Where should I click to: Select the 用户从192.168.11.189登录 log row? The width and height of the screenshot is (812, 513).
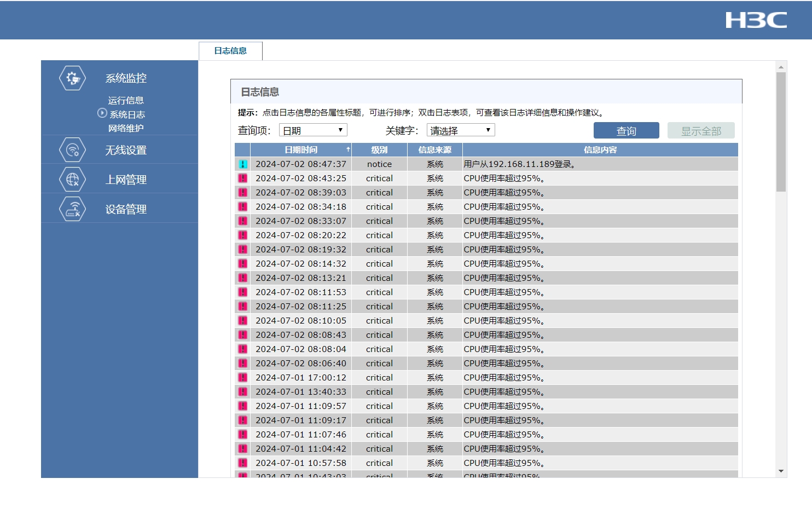tap(519, 164)
